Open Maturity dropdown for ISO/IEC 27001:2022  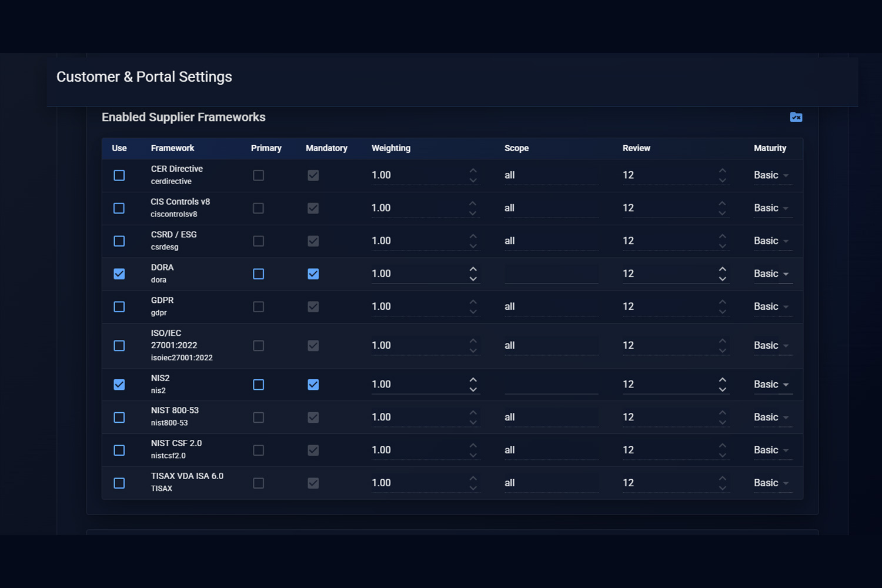click(x=773, y=346)
